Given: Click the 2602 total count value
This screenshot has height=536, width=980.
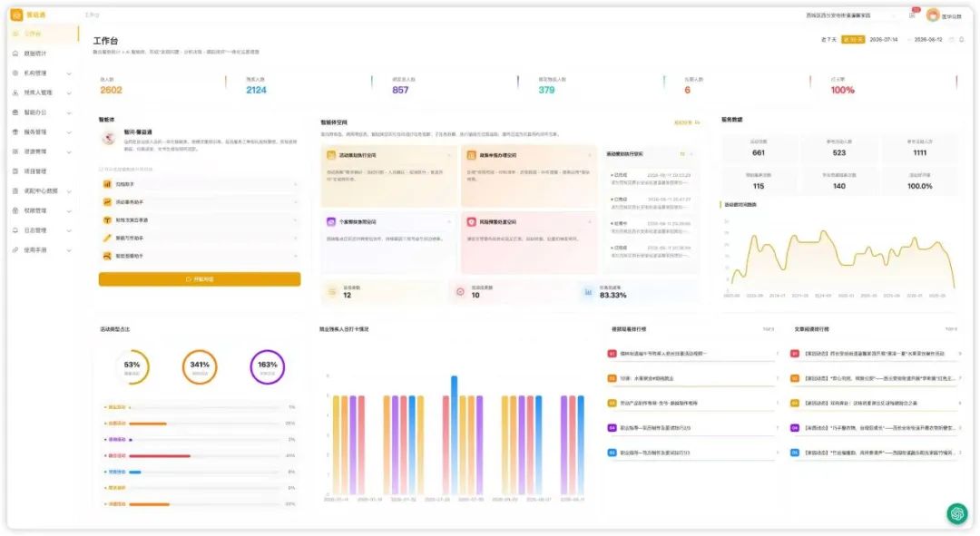Looking at the screenshot, I should [x=112, y=90].
